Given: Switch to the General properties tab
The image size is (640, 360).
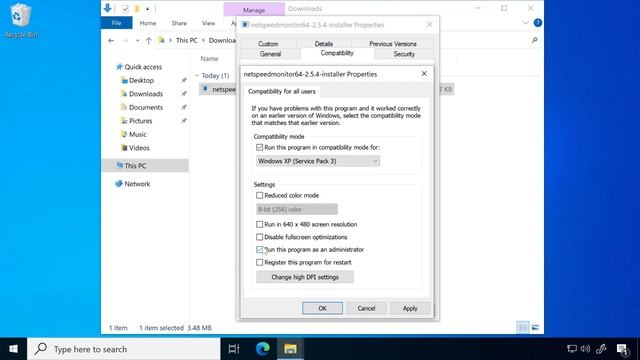Looking at the screenshot, I should tap(270, 54).
